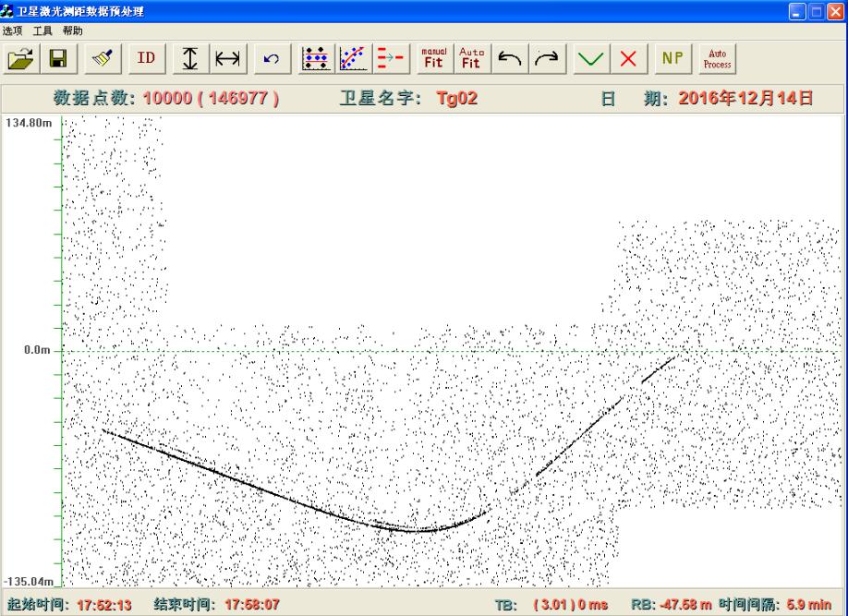Click the curved left arrow button
848x616 pixels.
click(509, 59)
